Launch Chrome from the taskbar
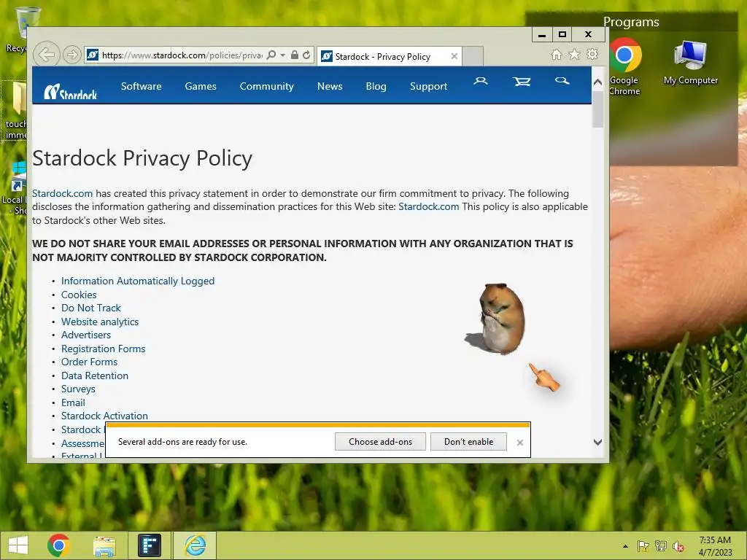Viewport: 747px width, 560px height. coord(58,545)
